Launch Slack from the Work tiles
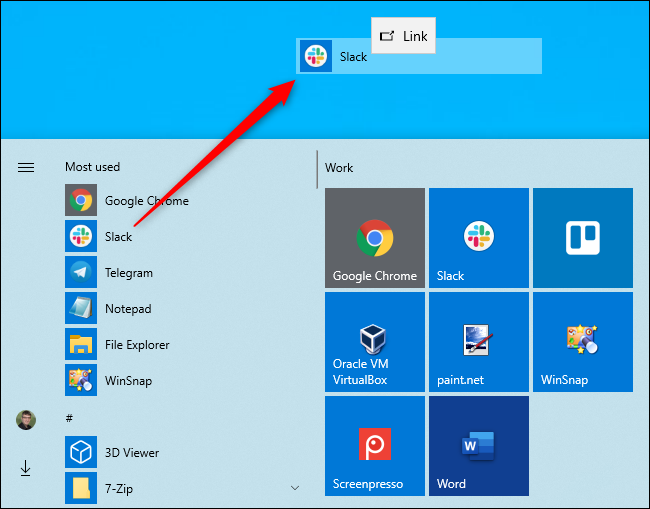 pos(478,238)
